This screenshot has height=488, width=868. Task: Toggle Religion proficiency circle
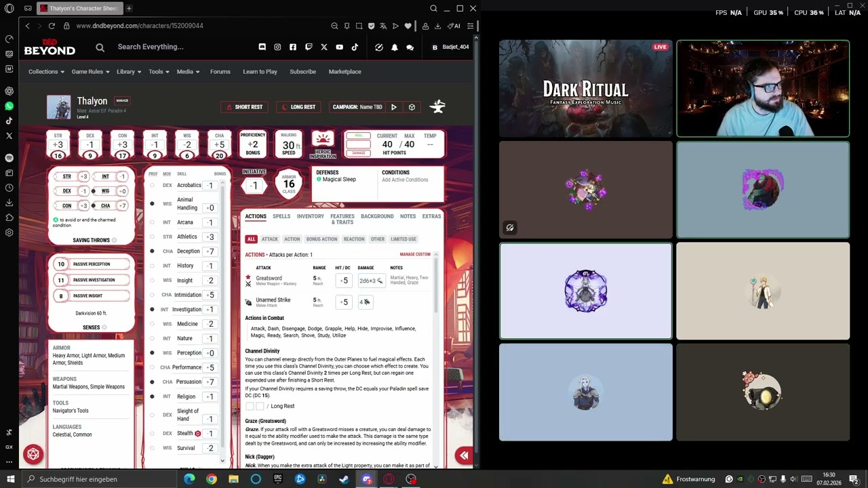click(152, 396)
